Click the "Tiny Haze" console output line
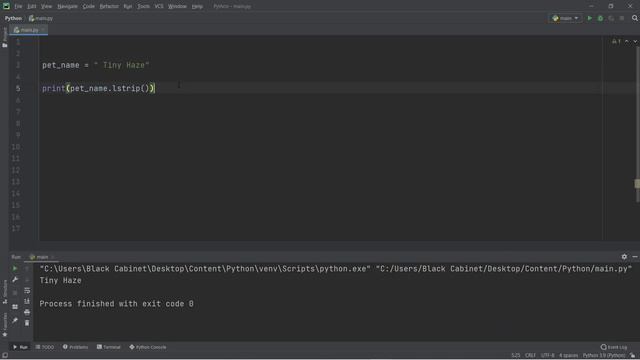Image resolution: width=640 pixels, height=360 pixels. coord(60,280)
